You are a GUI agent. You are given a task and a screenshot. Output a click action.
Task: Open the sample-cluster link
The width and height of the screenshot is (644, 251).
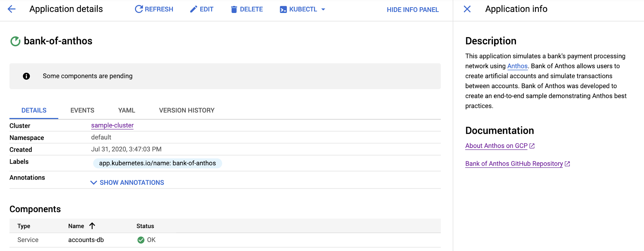(x=112, y=126)
